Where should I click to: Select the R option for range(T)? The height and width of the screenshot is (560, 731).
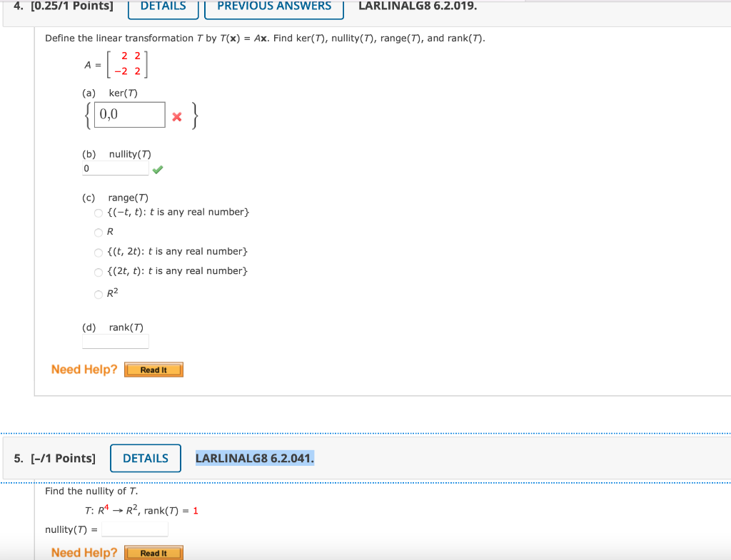click(98, 232)
